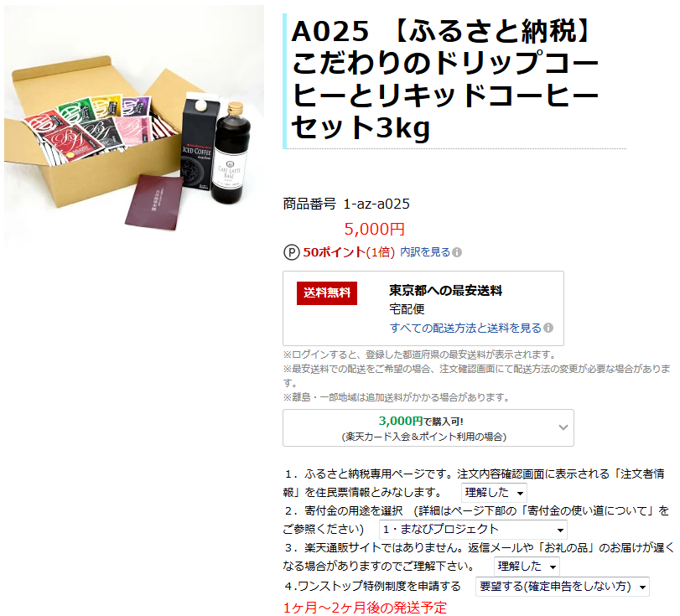
Task: Open すべての配送方法と送料を見る link
Action: click(x=465, y=328)
